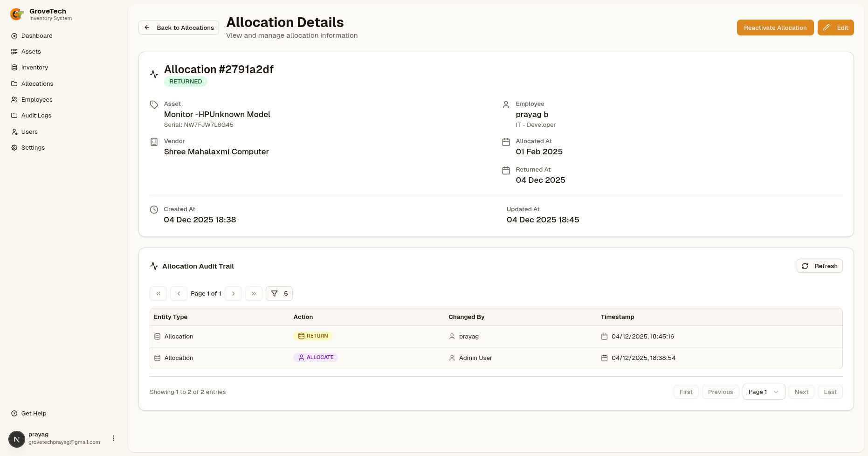Image resolution: width=868 pixels, height=456 pixels.
Task: Open Settings via the gear icon
Action: click(x=14, y=147)
